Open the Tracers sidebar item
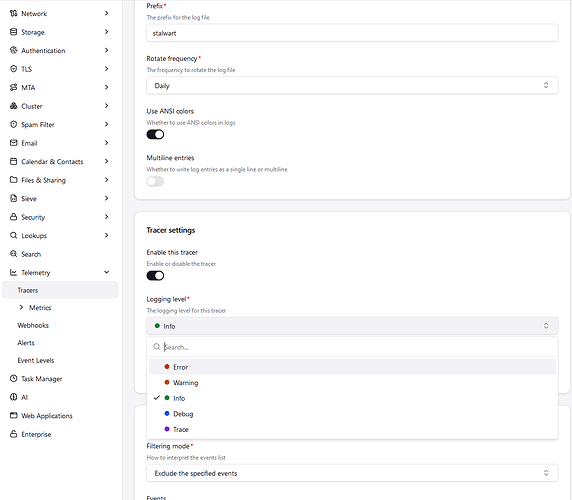572x500 pixels. 60,290
